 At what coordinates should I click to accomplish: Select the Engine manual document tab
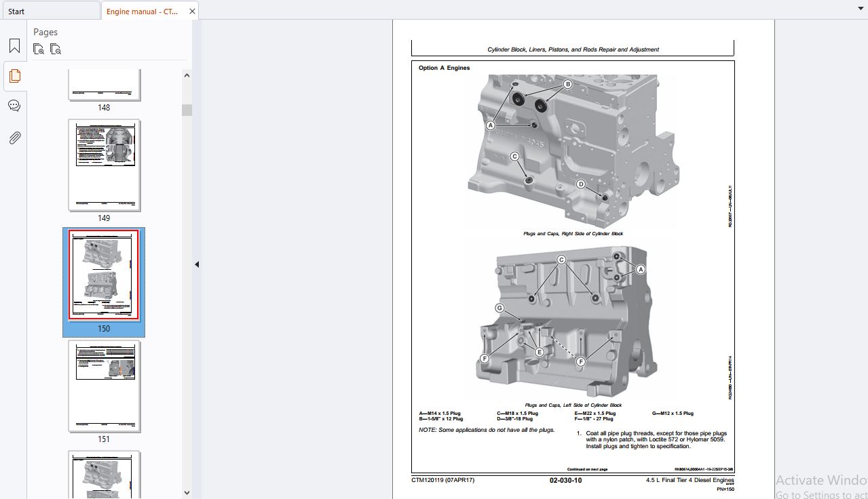tap(143, 12)
